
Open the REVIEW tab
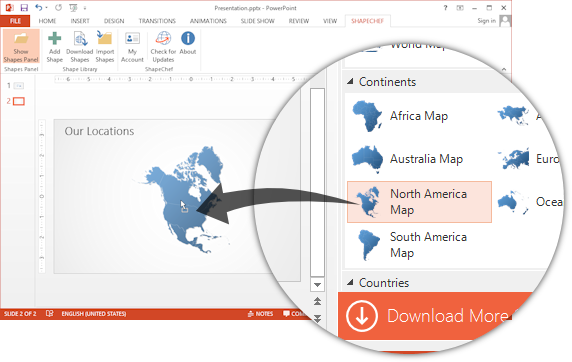click(x=299, y=21)
